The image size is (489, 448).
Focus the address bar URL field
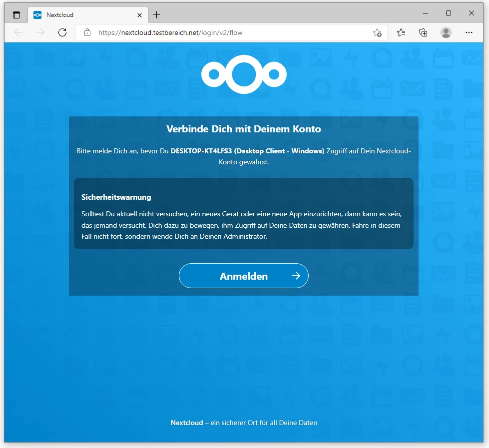(232, 33)
